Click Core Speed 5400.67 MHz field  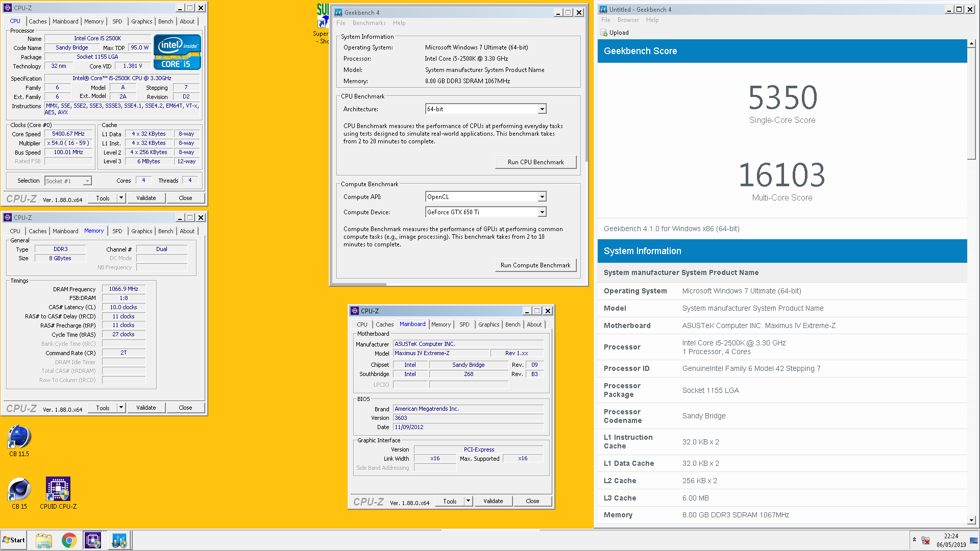pyautogui.click(x=68, y=134)
